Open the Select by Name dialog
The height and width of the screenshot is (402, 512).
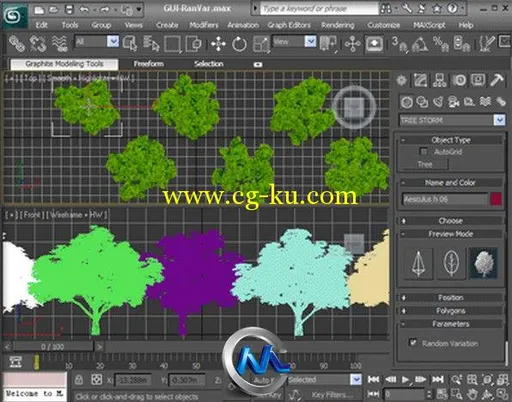(151, 43)
